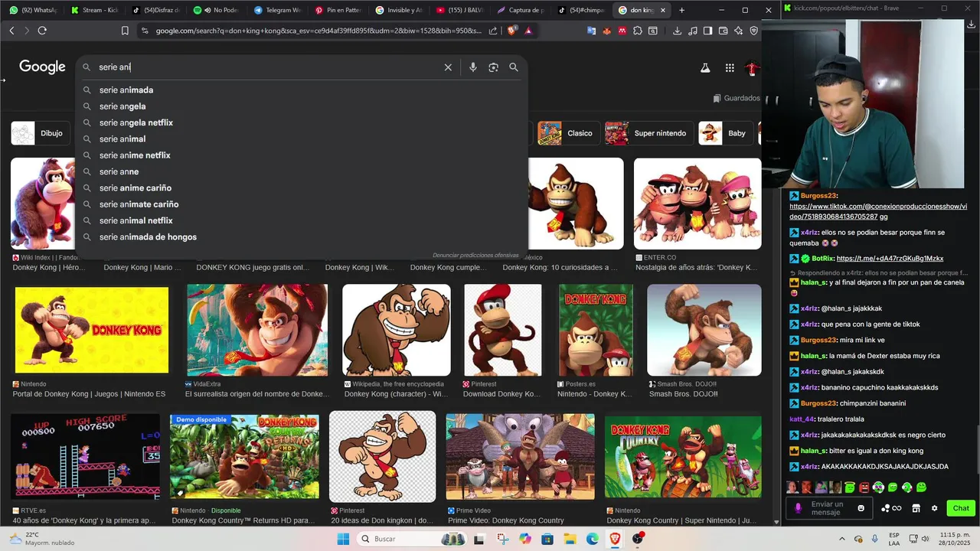Focus the Enviar un mensaje input
Image resolution: width=980 pixels, height=551 pixels.
point(831,508)
